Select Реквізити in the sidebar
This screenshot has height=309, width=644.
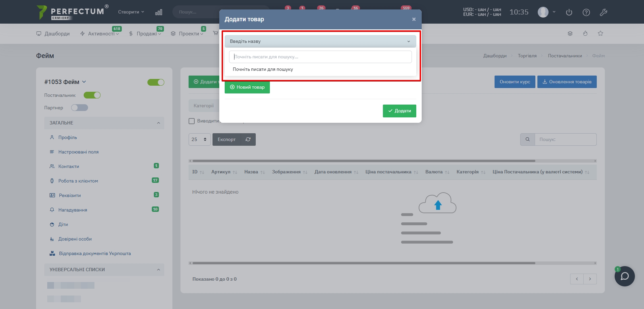click(70, 195)
